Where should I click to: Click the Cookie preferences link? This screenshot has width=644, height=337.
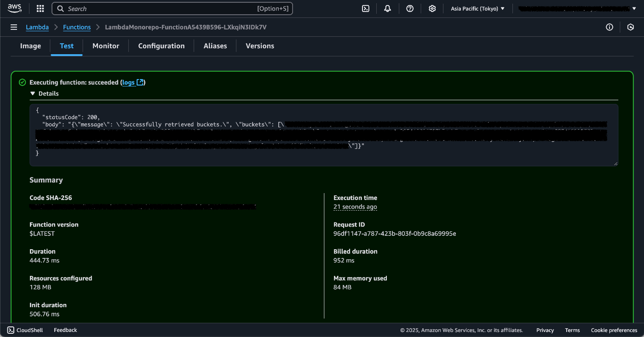[614, 330]
